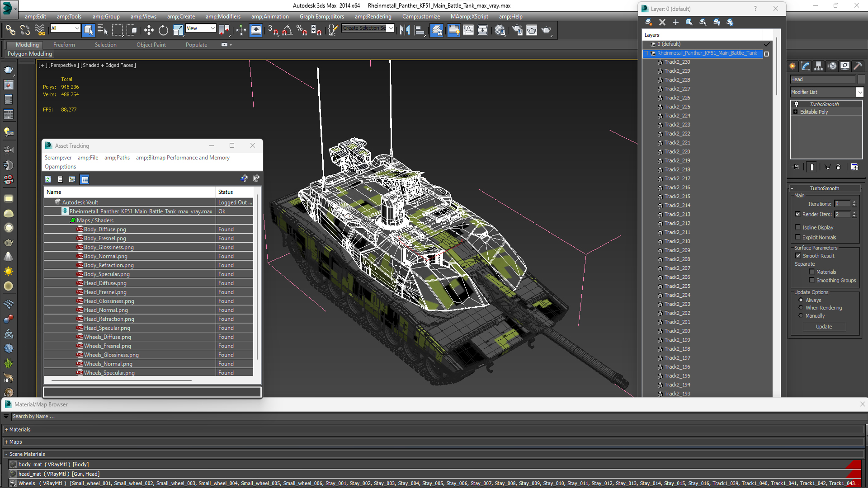
Task: Open the Utilities hammer panel tab
Action: coord(858,66)
